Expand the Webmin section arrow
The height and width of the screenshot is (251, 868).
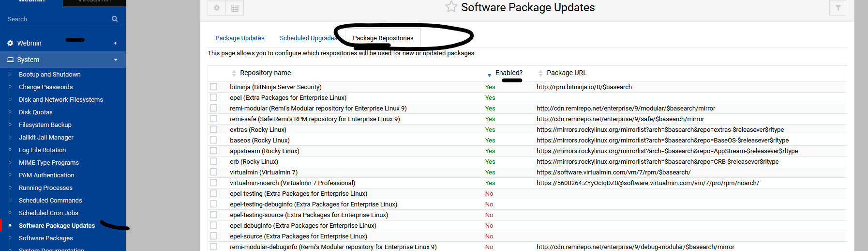(x=115, y=43)
